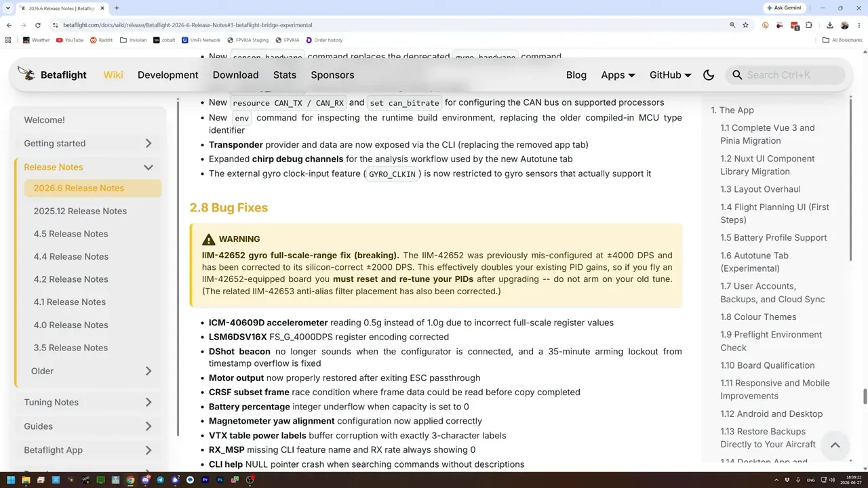Expand the Apps dropdown menu
Screen dimensions: 868x488
pyautogui.click(x=618, y=75)
